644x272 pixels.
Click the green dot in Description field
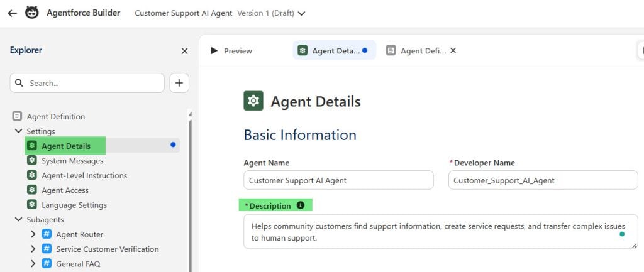(x=622, y=234)
